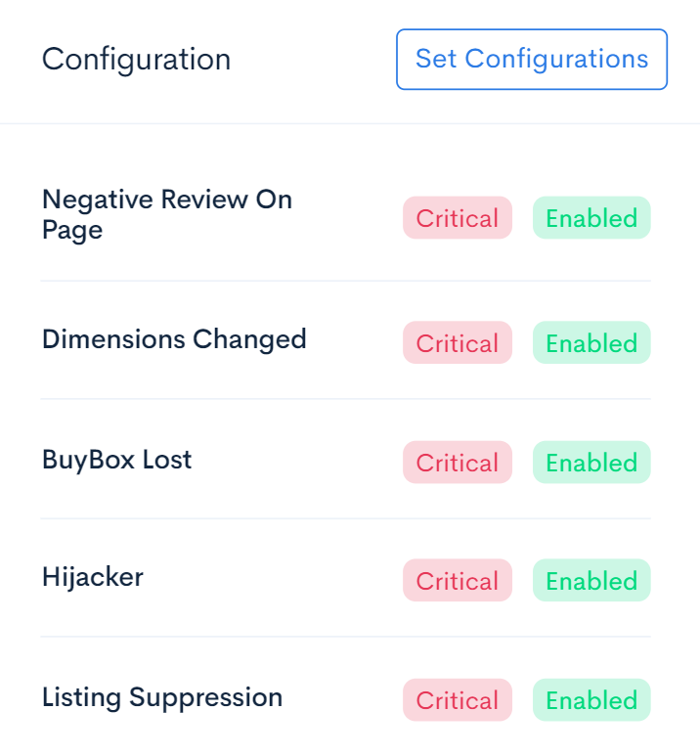Click the word Changed in Dimensions row
Screen dimensions: 700x755
point(249,340)
